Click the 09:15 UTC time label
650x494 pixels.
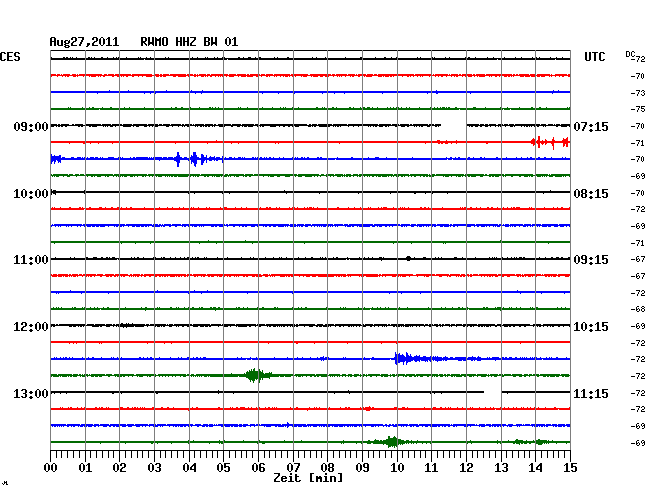(x=591, y=260)
